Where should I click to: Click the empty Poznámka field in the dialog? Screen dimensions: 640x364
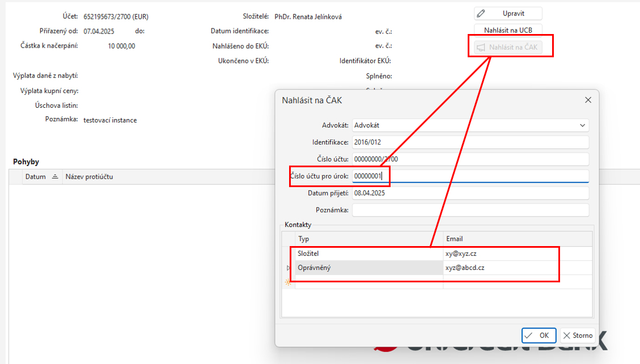click(x=469, y=210)
